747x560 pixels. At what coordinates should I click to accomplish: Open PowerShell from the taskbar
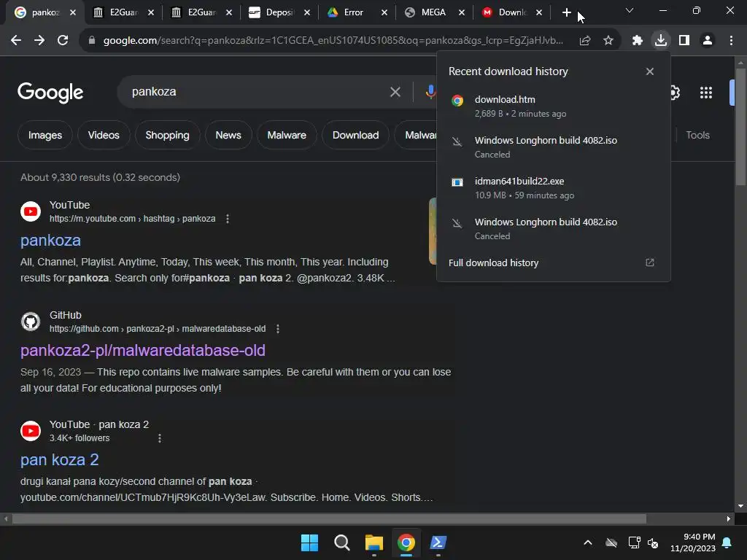438,542
